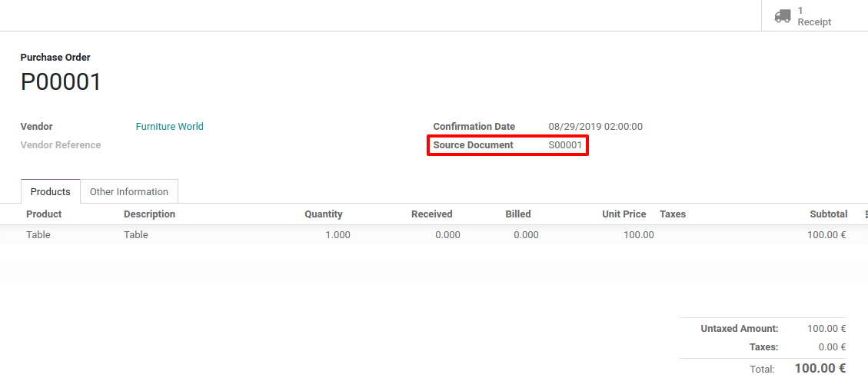868x378 pixels.
Task: Click the truck icon for Receipt
Action: (x=782, y=16)
